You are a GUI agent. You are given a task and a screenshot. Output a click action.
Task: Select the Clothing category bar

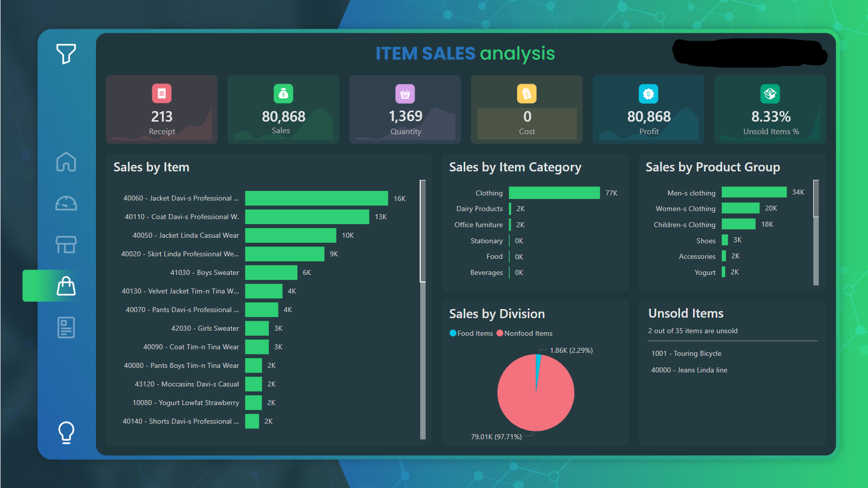[554, 193]
